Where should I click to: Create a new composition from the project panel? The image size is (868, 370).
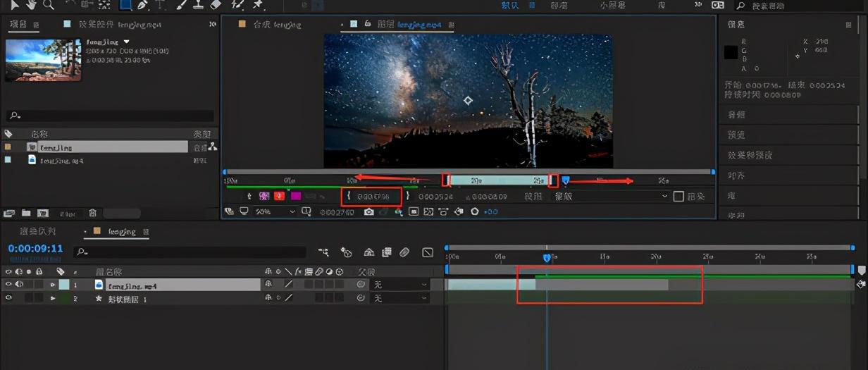click(x=43, y=213)
